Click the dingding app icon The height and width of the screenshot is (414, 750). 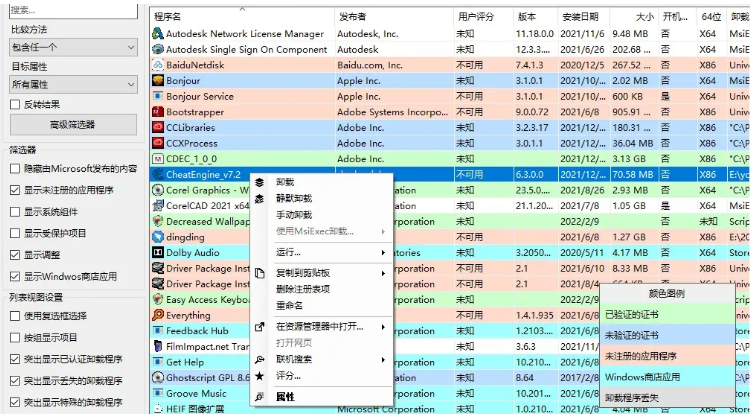pyautogui.click(x=157, y=237)
